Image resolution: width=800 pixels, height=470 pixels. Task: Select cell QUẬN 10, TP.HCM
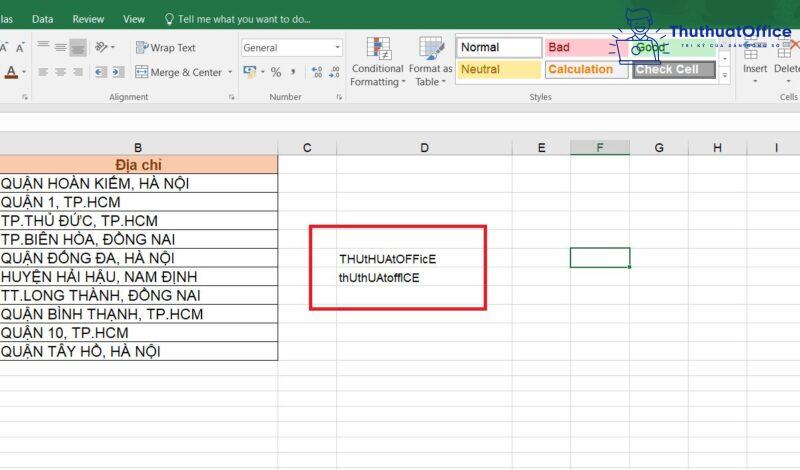[x=138, y=333]
